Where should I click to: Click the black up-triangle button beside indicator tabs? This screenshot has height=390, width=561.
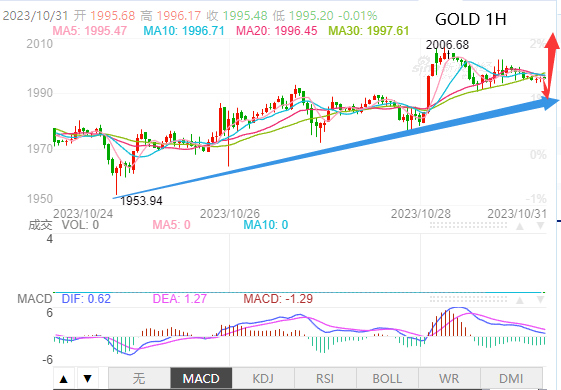[64, 379]
